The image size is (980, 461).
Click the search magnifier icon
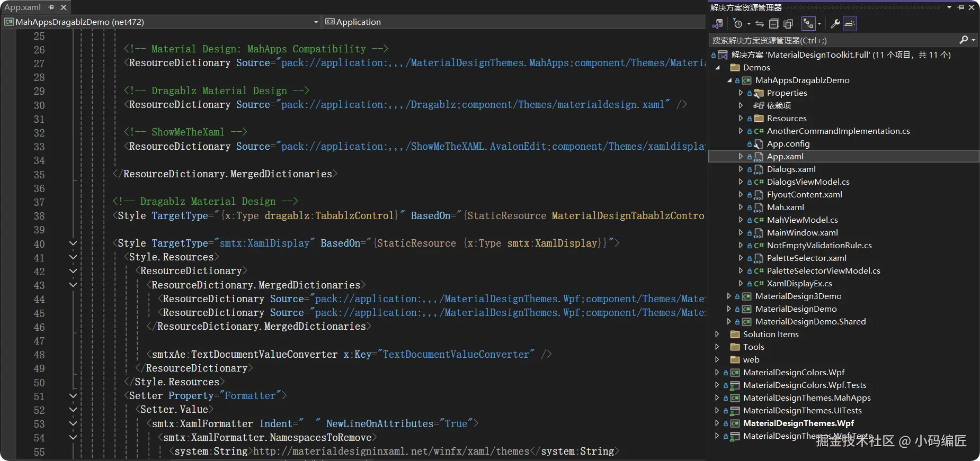point(964,40)
